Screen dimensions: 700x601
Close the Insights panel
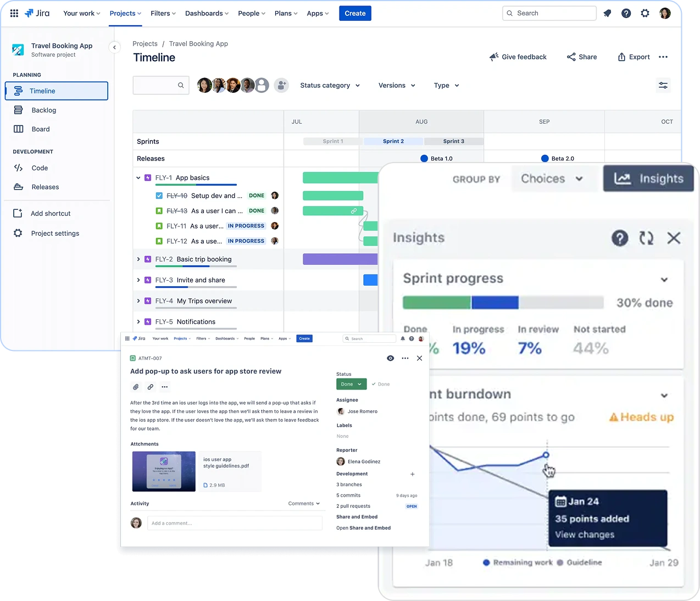pos(674,238)
